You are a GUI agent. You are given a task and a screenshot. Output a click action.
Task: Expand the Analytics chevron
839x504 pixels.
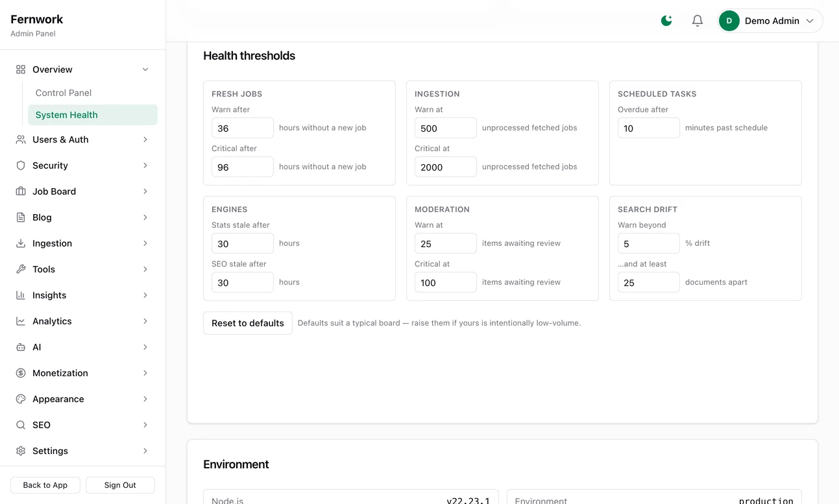click(x=145, y=321)
